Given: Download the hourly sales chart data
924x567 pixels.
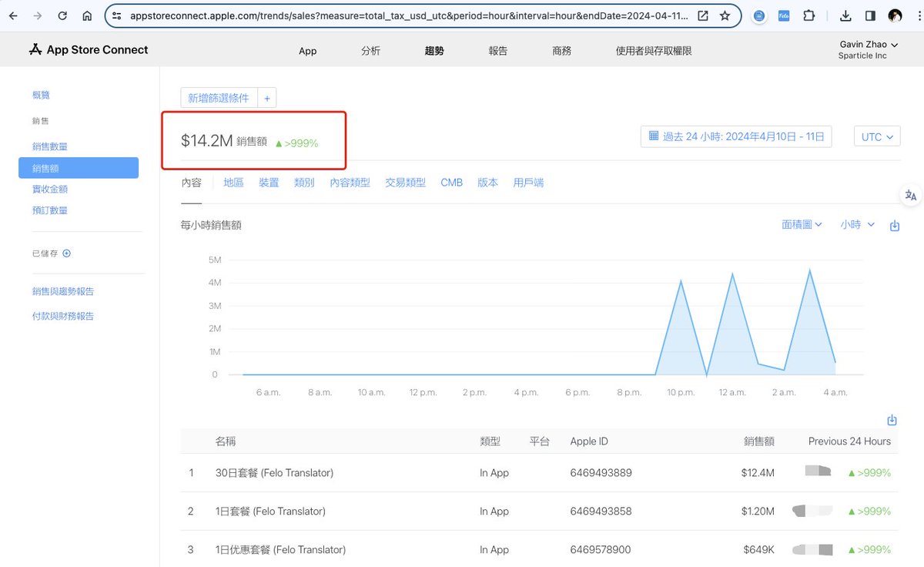Looking at the screenshot, I should tap(895, 226).
